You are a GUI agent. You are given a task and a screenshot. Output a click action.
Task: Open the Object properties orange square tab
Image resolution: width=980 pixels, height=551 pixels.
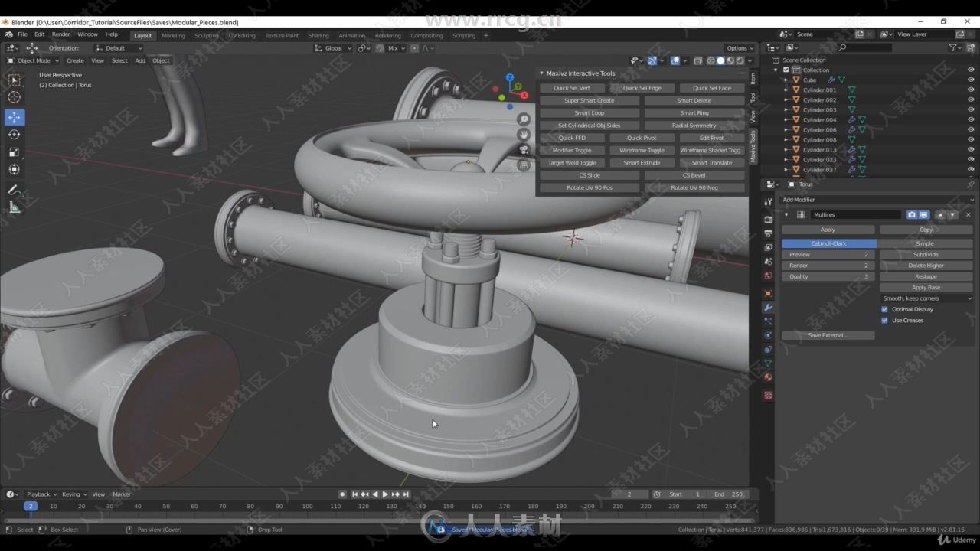click(x=768, y=293)
